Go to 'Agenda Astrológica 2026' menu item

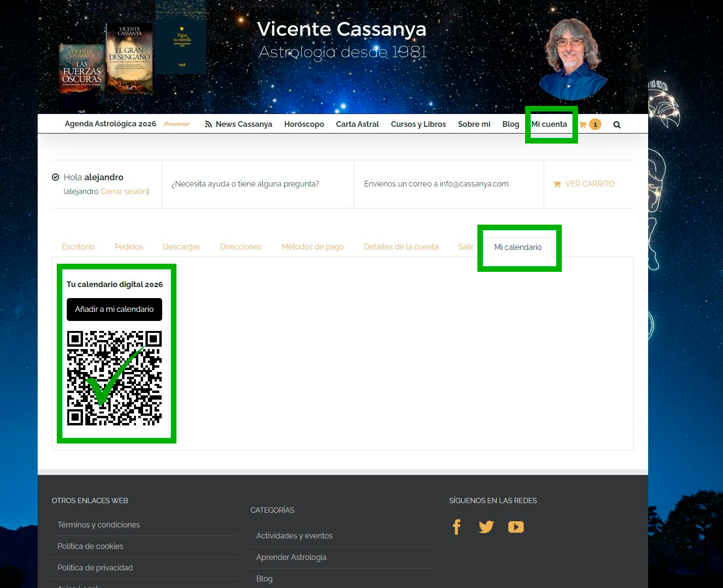pos(110,124)
